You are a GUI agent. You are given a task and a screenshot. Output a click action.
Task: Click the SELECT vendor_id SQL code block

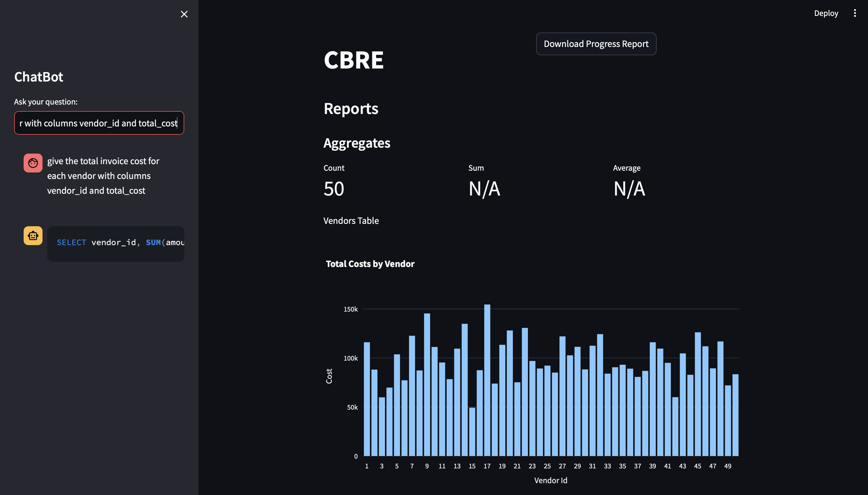tap(115, 243)
